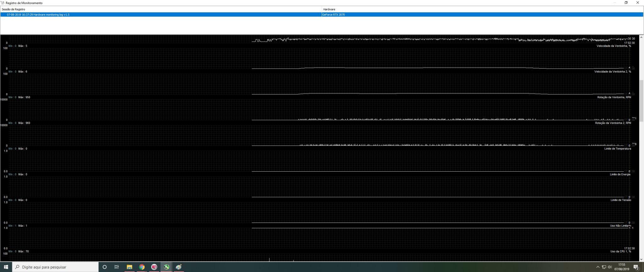Restore down the monitoring log window
Image resolution: width=644 pixels, height=272 pixels.
(626, 3)
